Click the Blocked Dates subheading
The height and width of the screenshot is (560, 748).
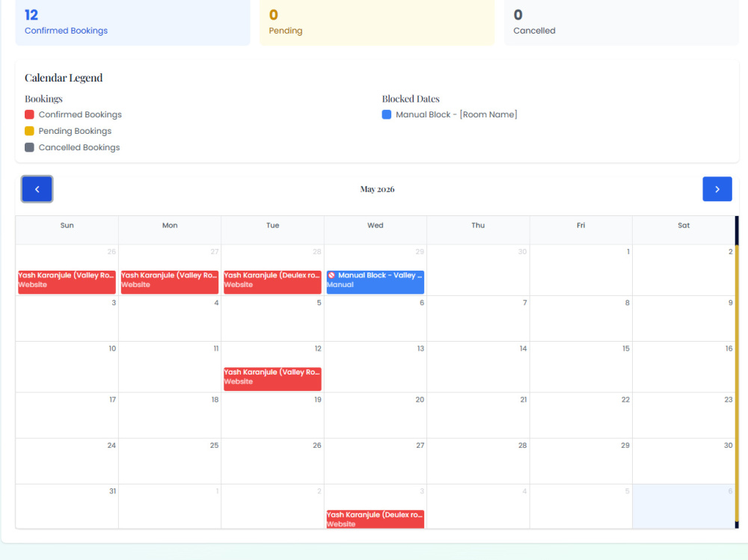[411, 99]
